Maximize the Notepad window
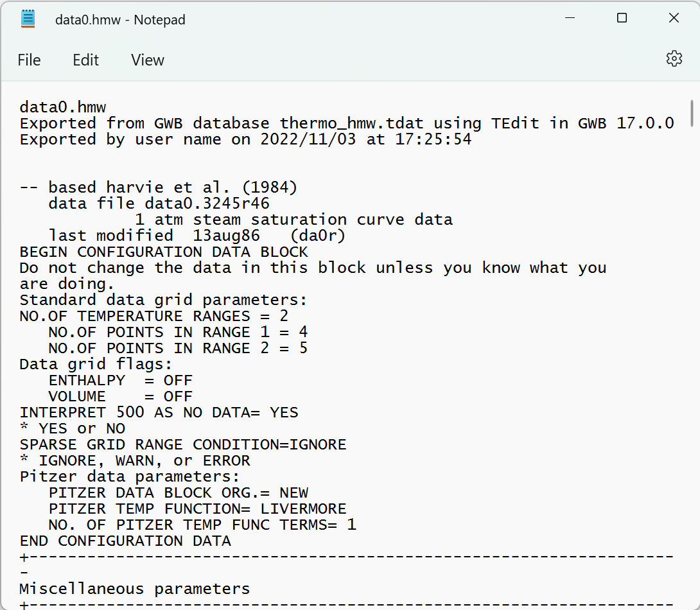The width and height of the screenshot is (700, 610). (622, 18)
